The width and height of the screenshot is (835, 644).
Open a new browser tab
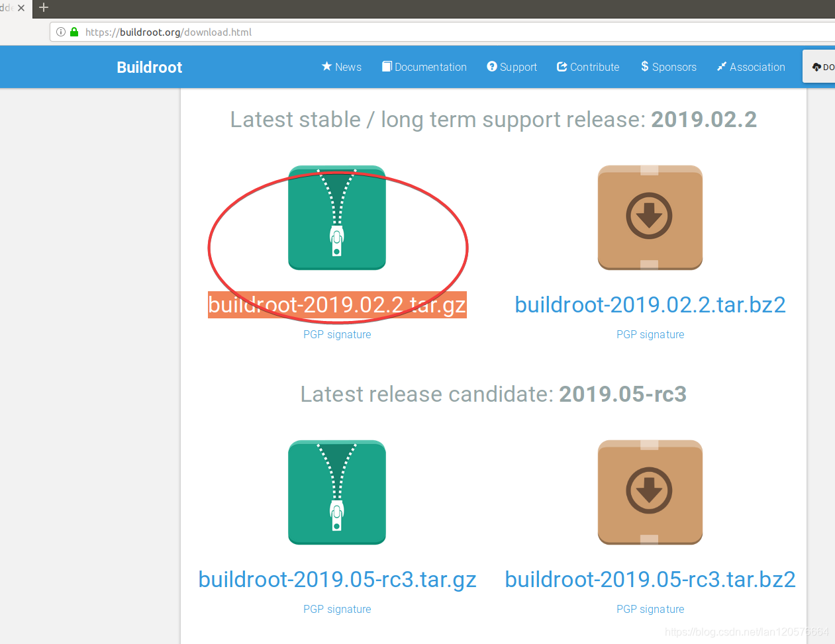coord(44,8)
